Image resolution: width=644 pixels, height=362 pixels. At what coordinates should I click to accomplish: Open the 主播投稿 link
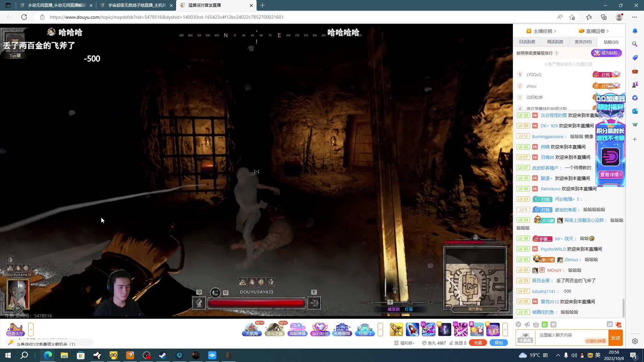tap(541, 31)
